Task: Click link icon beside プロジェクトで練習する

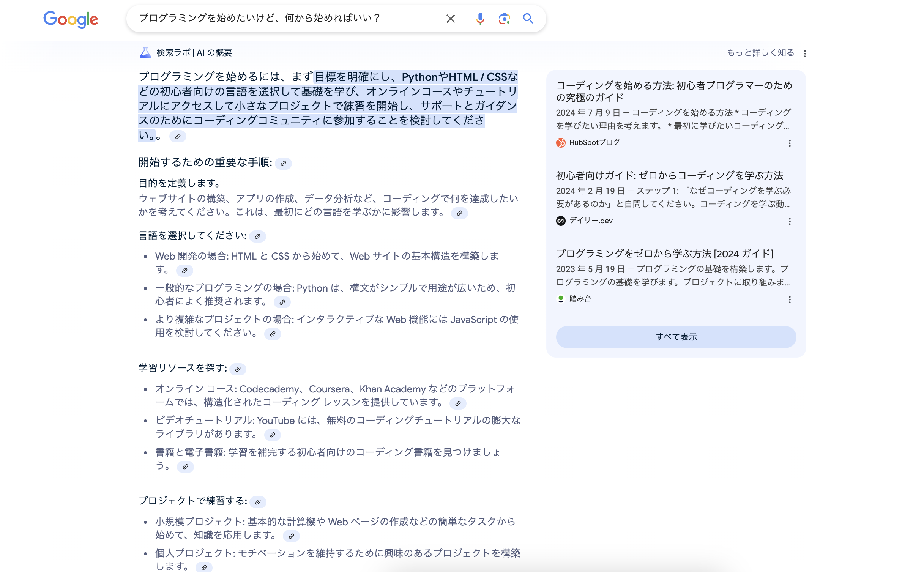Action: (x=258, y=502)
